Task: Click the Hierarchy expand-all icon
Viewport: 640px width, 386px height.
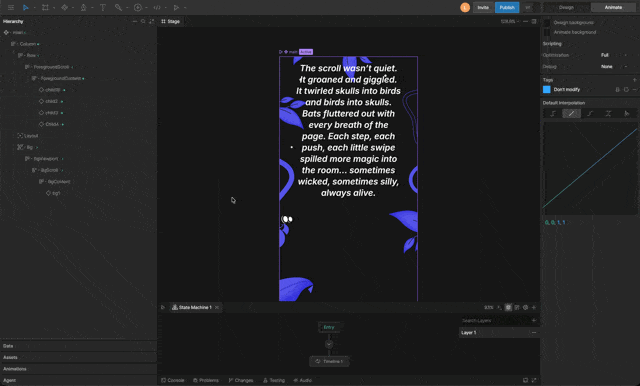Action: click(x=152, y=21)
